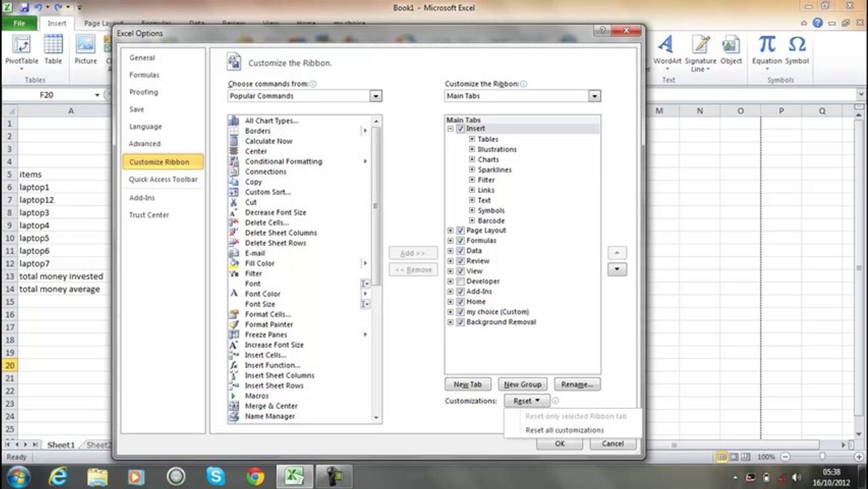Uncheck the Data tab checkbox

click(x=461, y=251)
